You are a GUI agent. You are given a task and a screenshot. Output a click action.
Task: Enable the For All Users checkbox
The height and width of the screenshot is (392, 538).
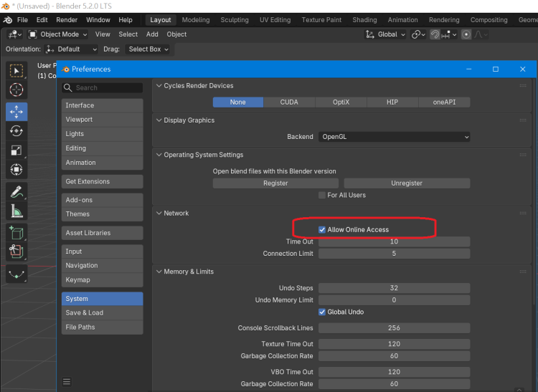322,195
